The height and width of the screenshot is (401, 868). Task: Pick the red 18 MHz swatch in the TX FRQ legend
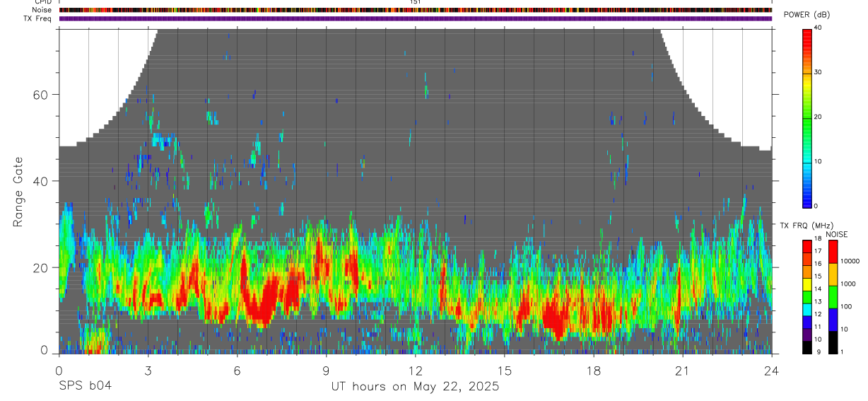click(807, 244)
